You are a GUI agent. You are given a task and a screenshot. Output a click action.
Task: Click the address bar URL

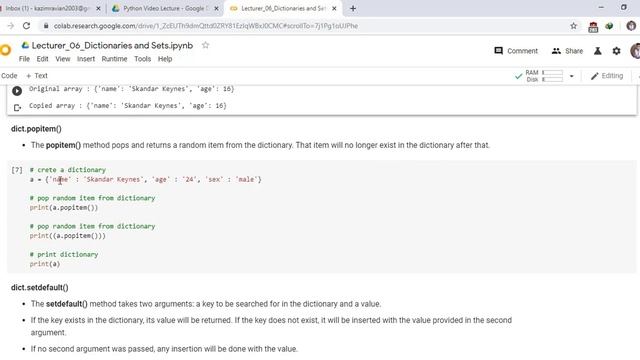click(206, 26)
